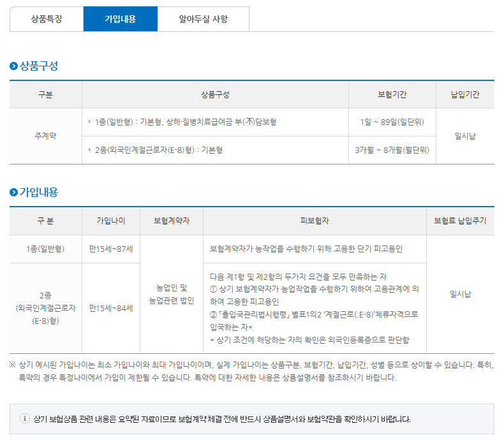This screenshot has height=447, width=504.
Task: Click the 구분 column header in product table
Action: 46,94
